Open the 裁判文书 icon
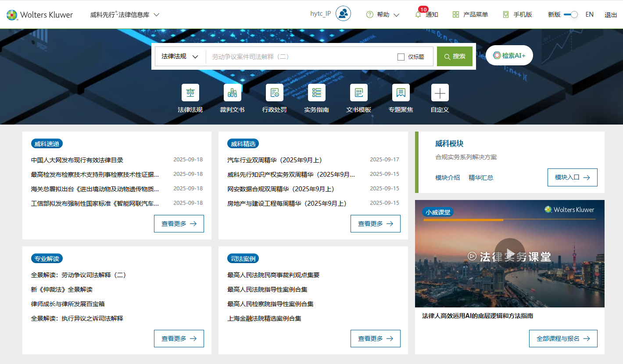The width and height of the screenshot is (623, 364). point(233,93)
